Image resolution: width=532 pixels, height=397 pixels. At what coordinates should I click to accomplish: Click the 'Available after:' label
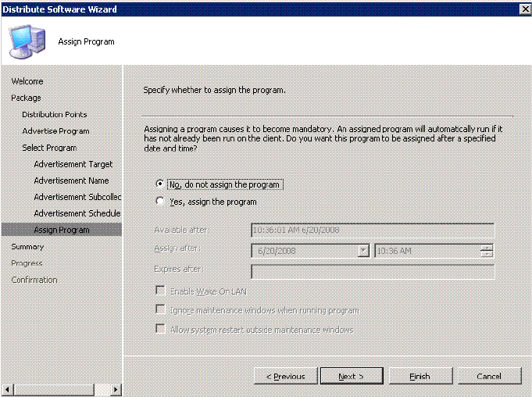pos(182,230)
